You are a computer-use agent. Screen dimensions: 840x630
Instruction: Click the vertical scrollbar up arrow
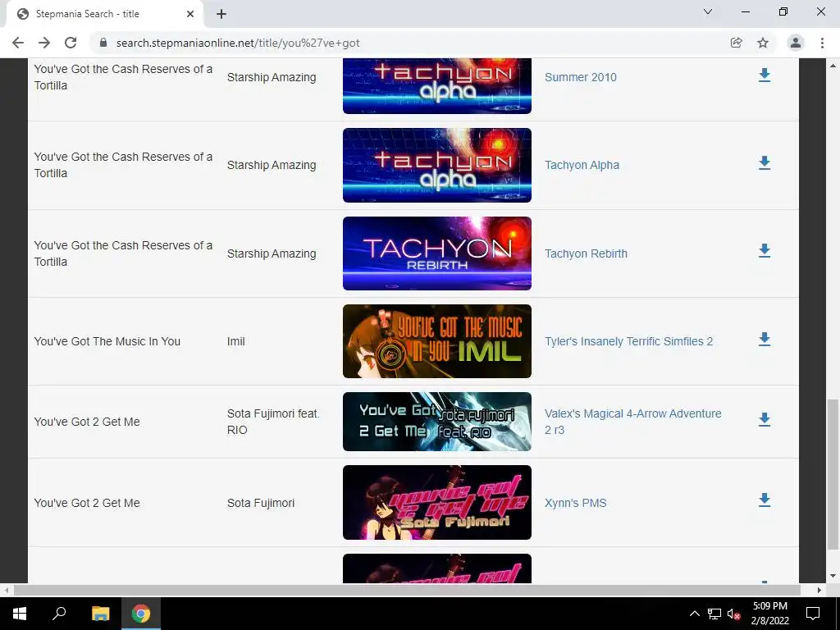pos(833,66)
